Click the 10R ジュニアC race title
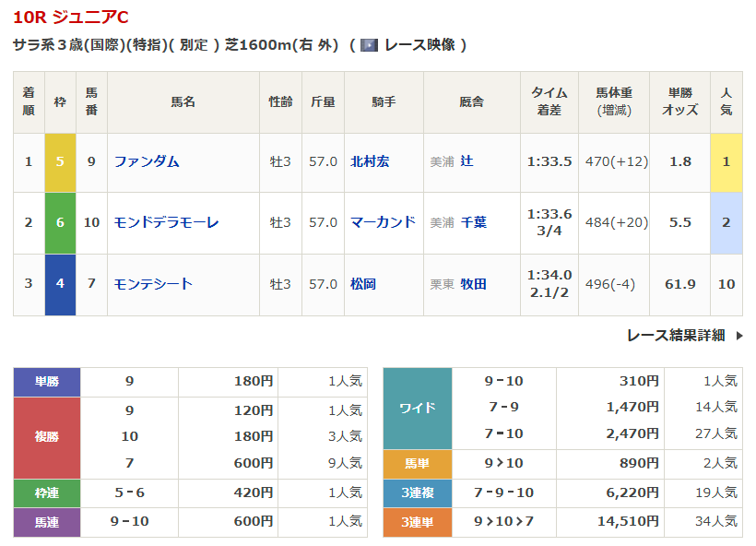This screenshot has height=546, width=756. (x=71, y=18)
